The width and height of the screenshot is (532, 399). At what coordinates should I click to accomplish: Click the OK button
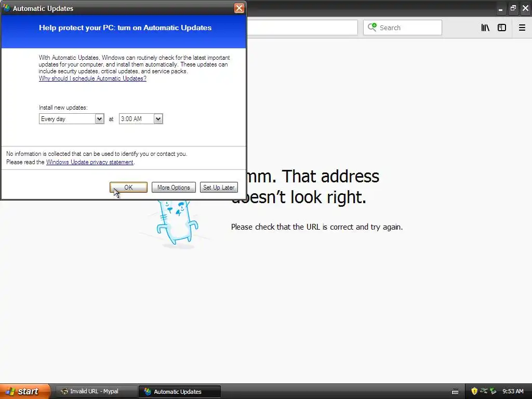tap(128, 187)
